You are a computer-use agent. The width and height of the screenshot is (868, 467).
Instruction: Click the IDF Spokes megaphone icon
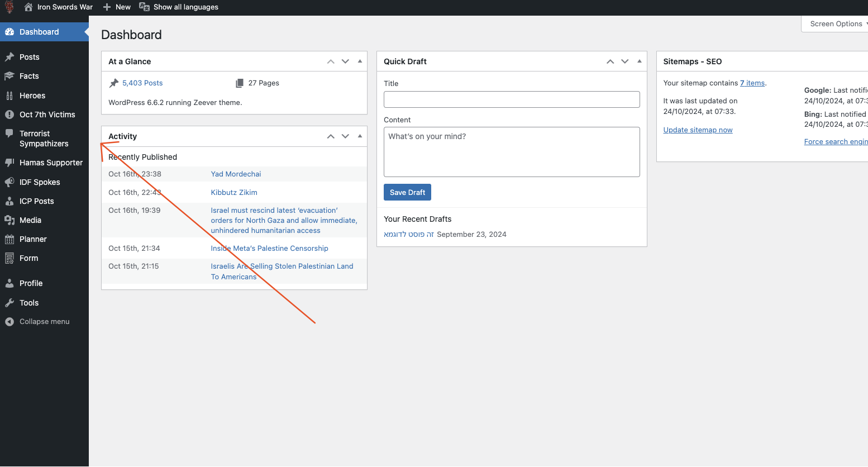tap(9, 182)
